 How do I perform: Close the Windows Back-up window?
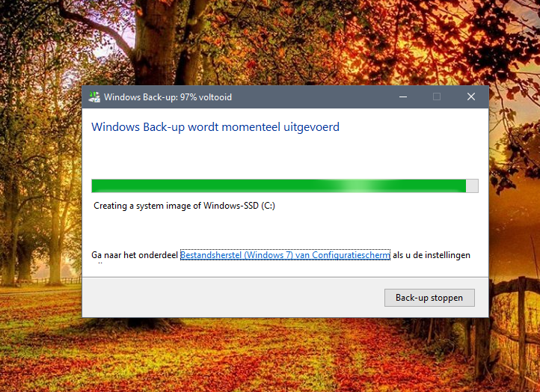471,97
